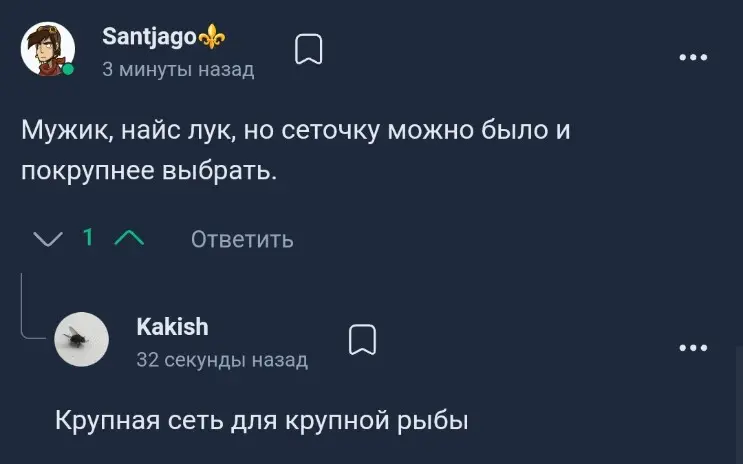The image size is (743, 464).
Task: Open the '32 секунды назад' timestamp link
Action: pos(221,360)
